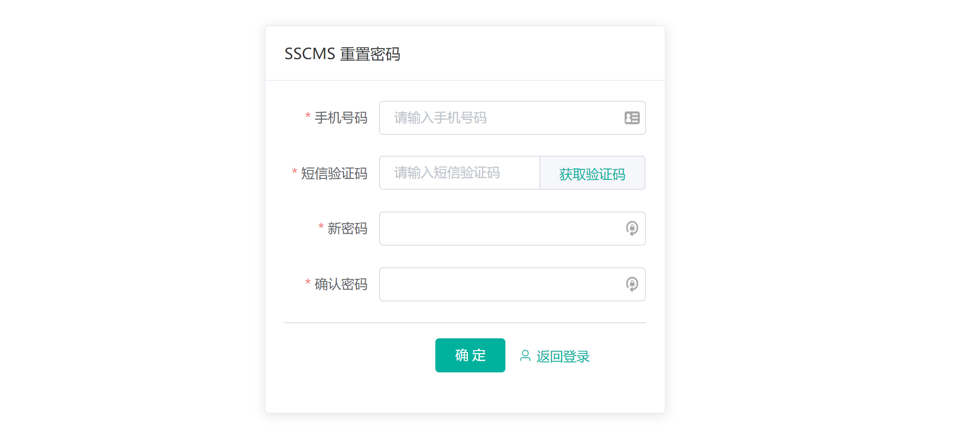Click the lock icon in 新密码 field

(x=632, y=229)
